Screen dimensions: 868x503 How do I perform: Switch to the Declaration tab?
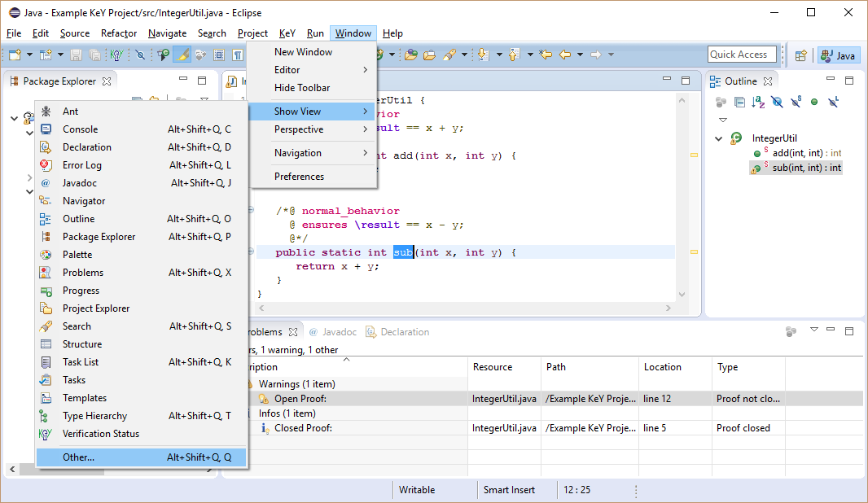397,332
